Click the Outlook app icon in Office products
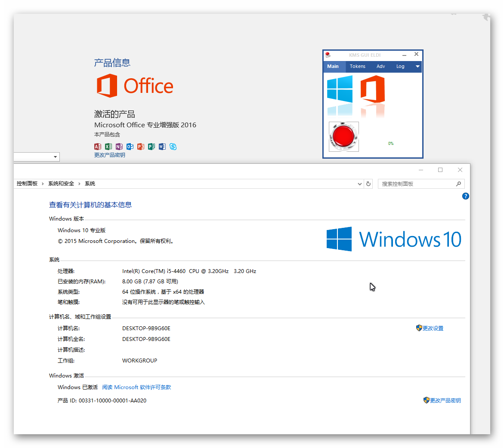504x448 pixels. 130,147
